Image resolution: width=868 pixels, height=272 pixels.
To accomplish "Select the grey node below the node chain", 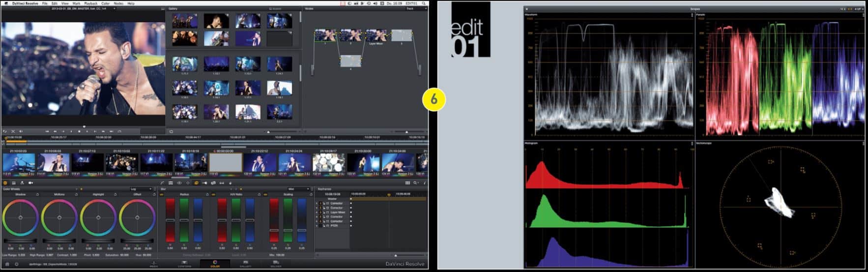I will 350,61.
